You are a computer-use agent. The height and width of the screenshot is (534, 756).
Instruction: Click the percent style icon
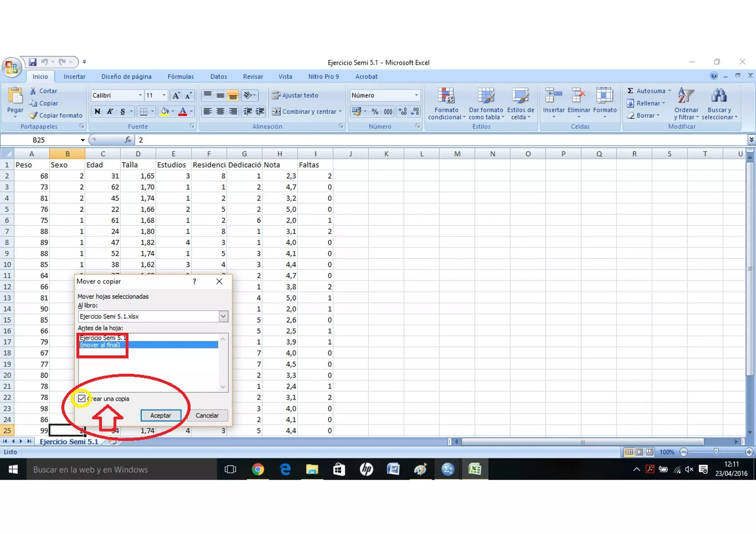[375, 111]
